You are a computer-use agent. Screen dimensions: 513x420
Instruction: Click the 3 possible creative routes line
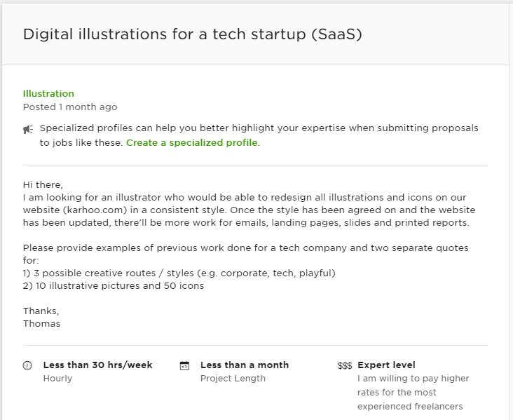coord(179,273)
